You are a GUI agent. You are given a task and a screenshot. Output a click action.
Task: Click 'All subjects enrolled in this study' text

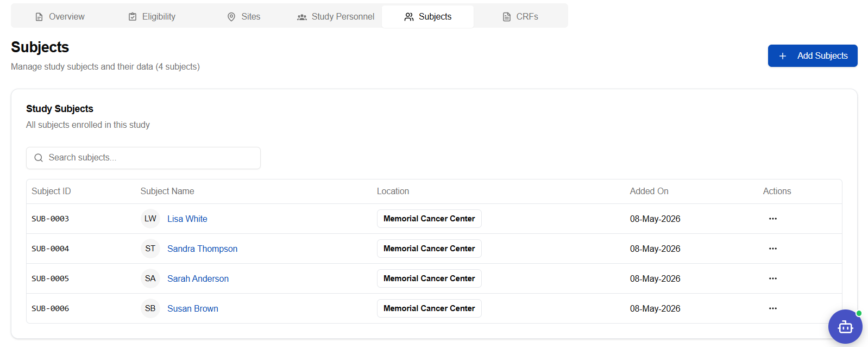[88, 125]
